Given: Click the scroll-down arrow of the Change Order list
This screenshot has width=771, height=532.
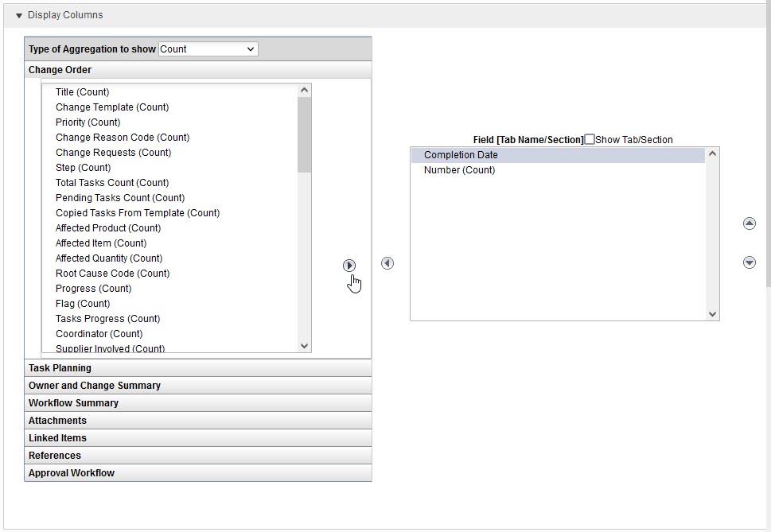Looking at the screenshot, I should pyautogui.click(x=304, y=345).
